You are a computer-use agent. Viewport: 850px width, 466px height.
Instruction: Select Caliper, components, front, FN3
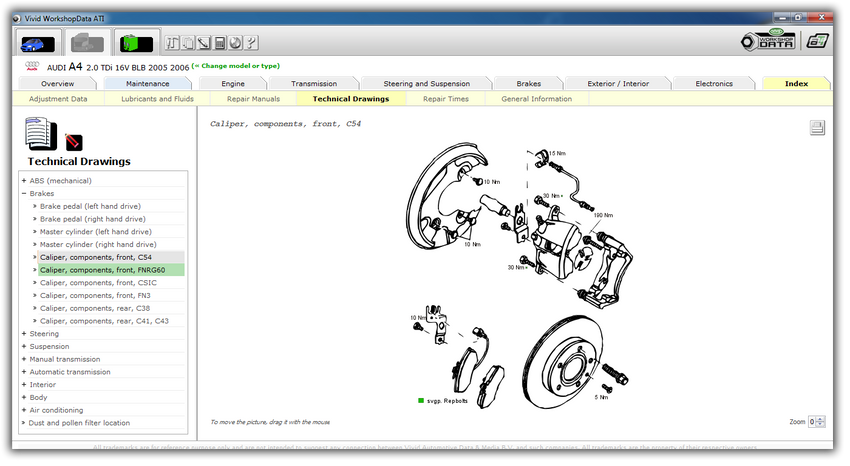point(95,295)
